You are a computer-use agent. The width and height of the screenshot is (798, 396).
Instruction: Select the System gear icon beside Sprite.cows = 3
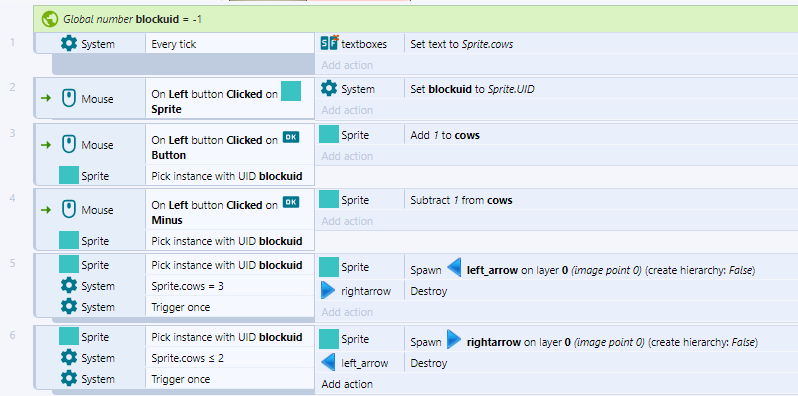point(69,286)
